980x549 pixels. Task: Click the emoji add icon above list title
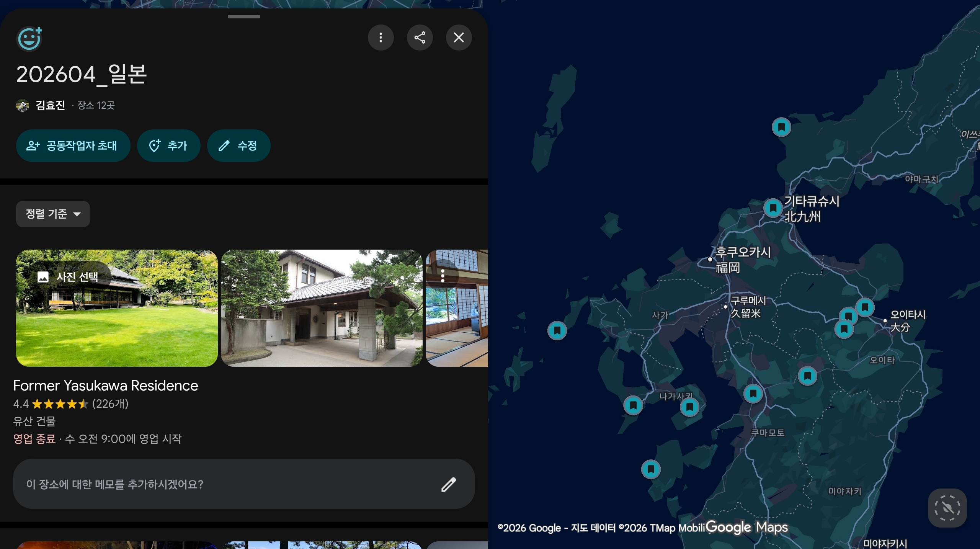coord(29,38)
